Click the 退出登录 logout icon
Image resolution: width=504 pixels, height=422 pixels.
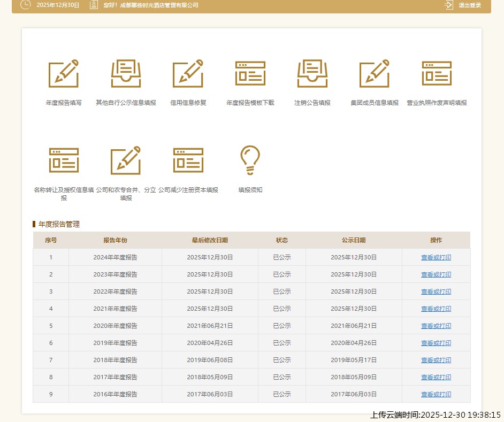point(448,5)
